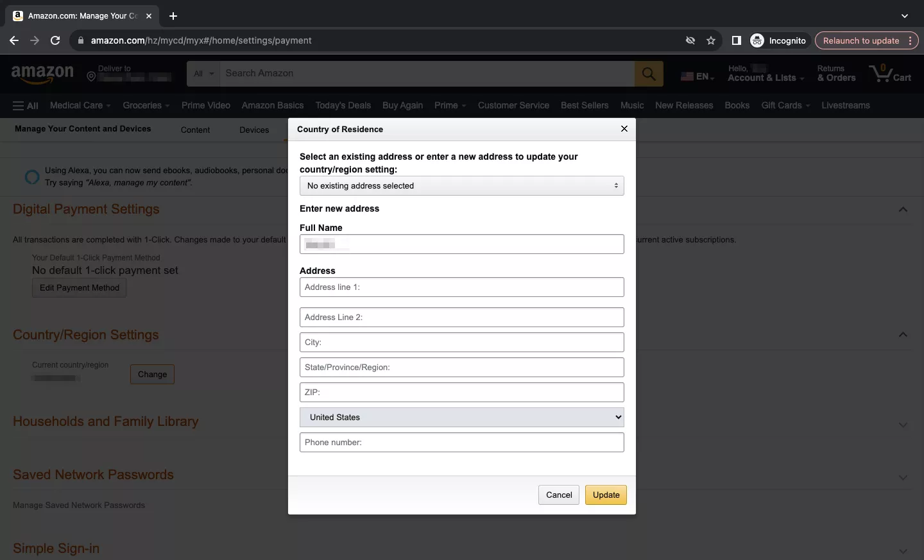The width and height of the screenshot is (924, 560).
Task: Open the browser three-dot menu
Action: [x=910, y=40]
